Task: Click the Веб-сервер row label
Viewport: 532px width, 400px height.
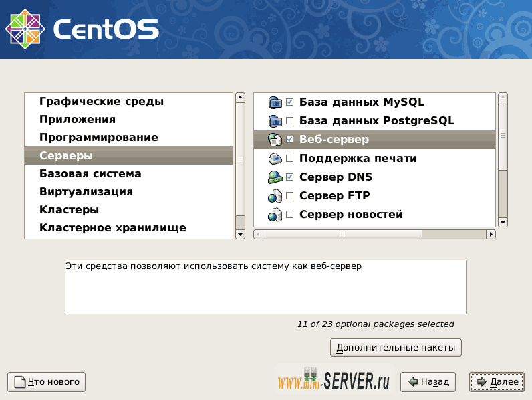Action: 334,140
